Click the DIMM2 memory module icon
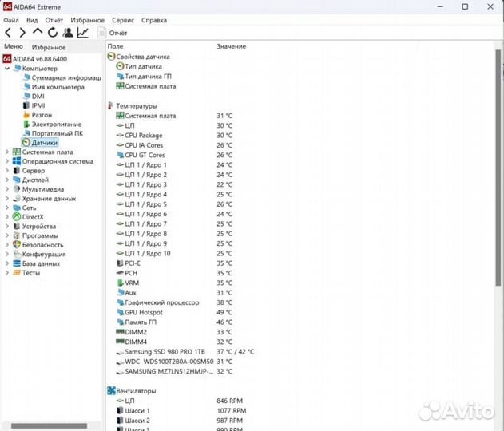 click(120, 331)
